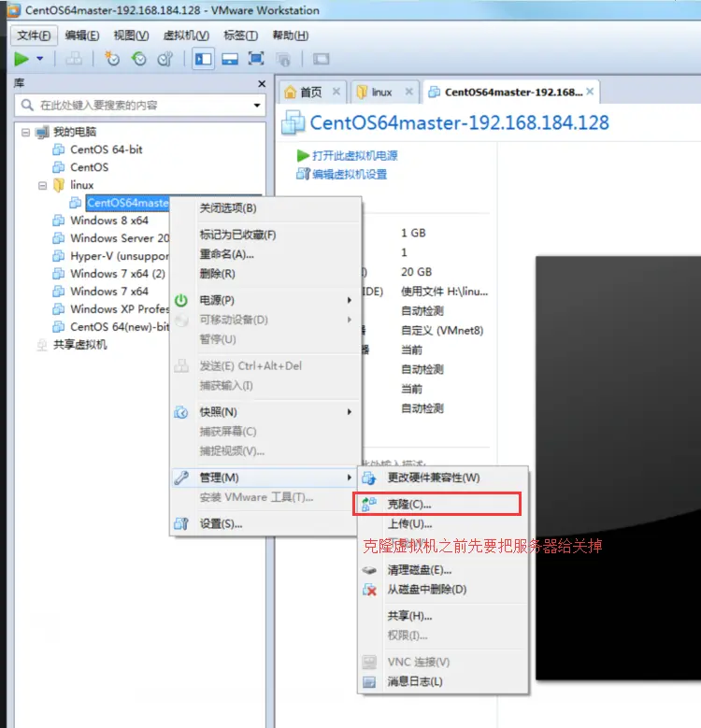Choose 清理磁盘(E)... in the submenu
The height and width of the screenshot is (728, 701).
click(x=443, y=570)
